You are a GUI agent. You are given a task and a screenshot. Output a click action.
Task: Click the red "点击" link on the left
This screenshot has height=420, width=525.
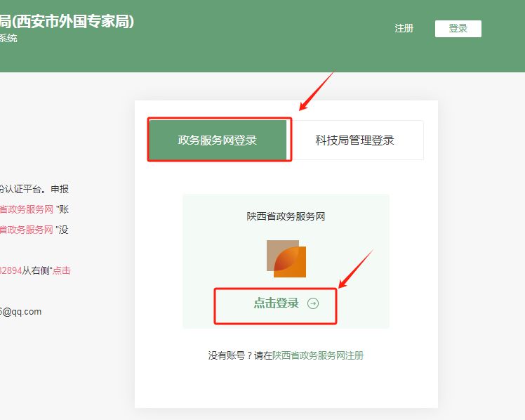pyautogui.click(x=62, y=270)
